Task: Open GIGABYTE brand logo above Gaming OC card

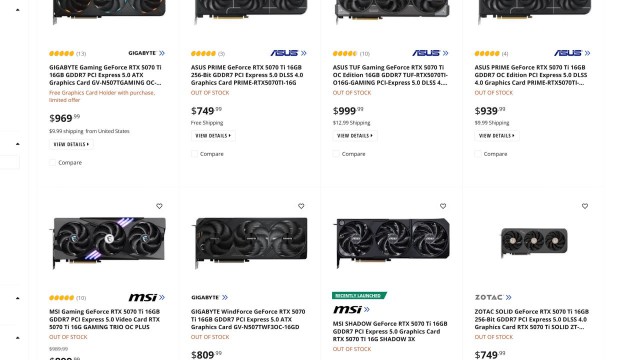Action: tap(147, 53)
